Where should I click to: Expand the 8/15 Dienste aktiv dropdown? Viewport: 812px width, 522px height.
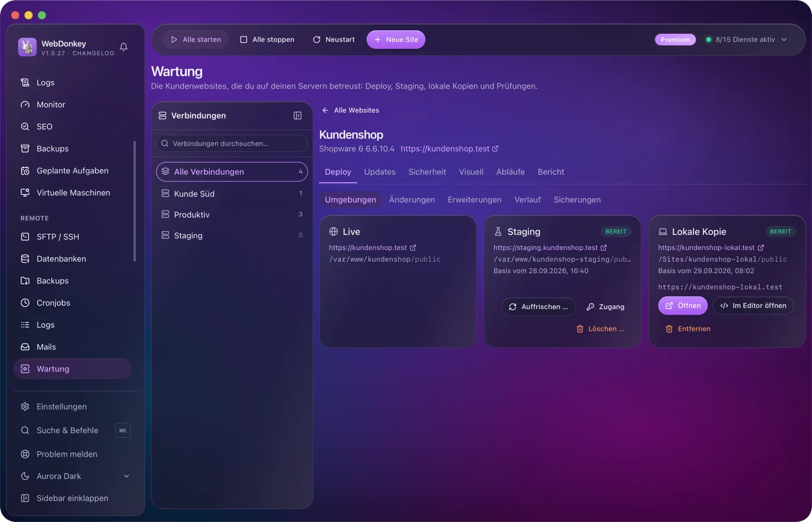click(746, 39)
